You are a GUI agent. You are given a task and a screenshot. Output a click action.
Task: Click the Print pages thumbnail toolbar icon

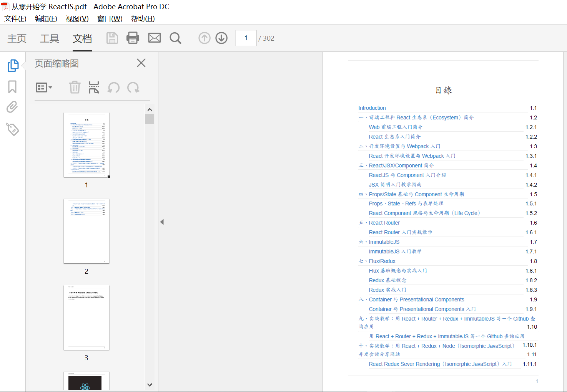coord(94,88)
